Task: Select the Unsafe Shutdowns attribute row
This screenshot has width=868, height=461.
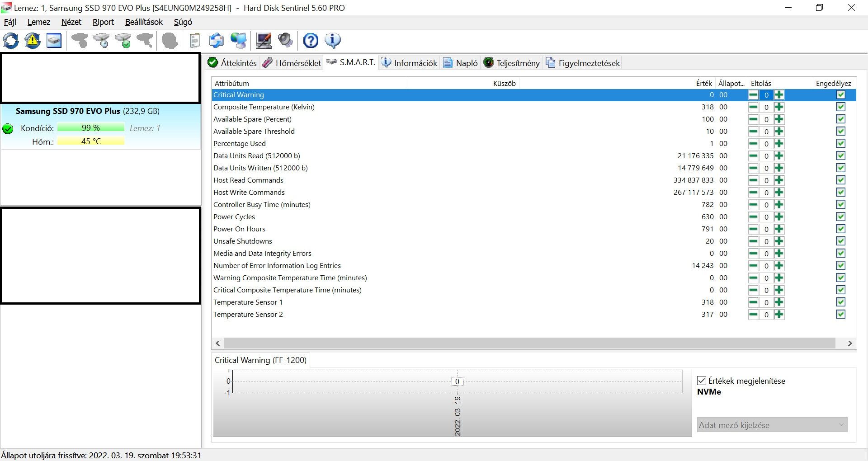Action: point(533,241)
